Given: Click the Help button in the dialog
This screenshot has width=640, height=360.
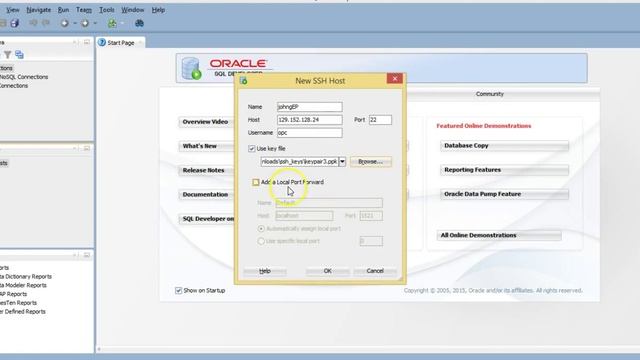Looking at the screenshot, I should coord(264,271).
